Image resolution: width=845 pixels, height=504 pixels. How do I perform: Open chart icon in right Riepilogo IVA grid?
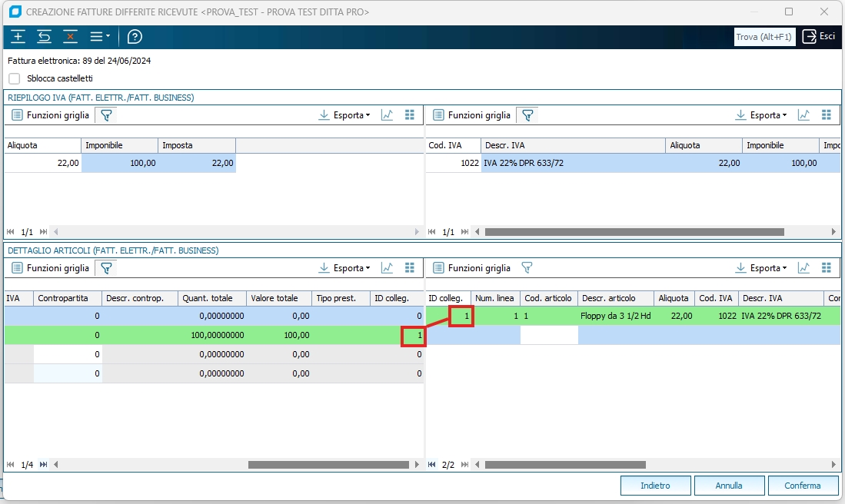pyautogui.click(x=803, y=115)
